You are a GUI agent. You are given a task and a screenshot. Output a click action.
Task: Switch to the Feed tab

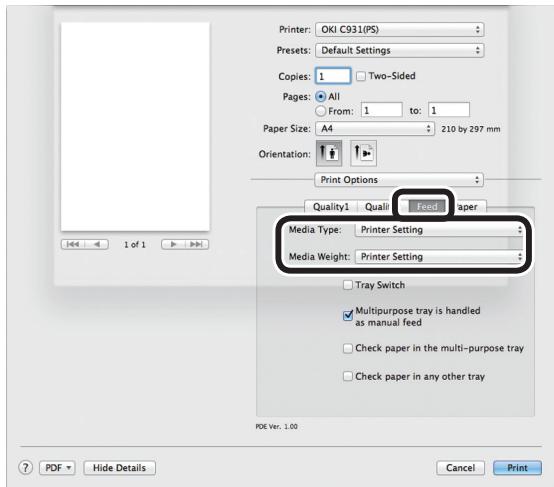point(427,206)
